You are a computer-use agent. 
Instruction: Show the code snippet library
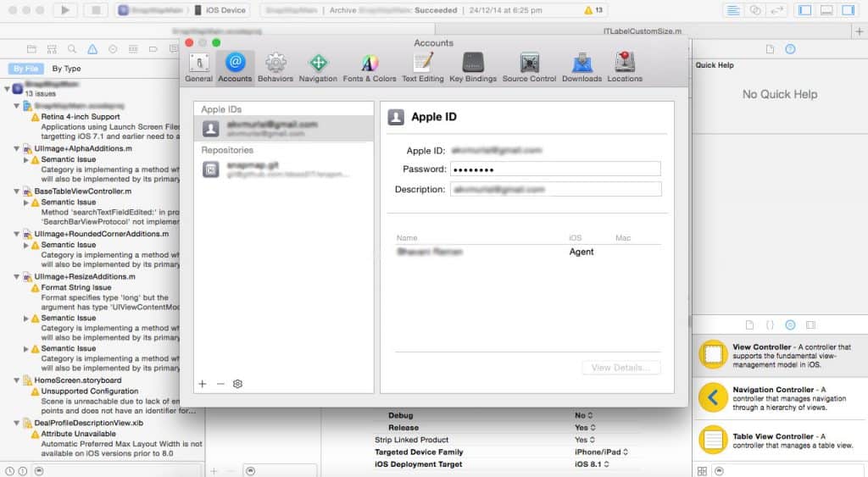point(770,324)
